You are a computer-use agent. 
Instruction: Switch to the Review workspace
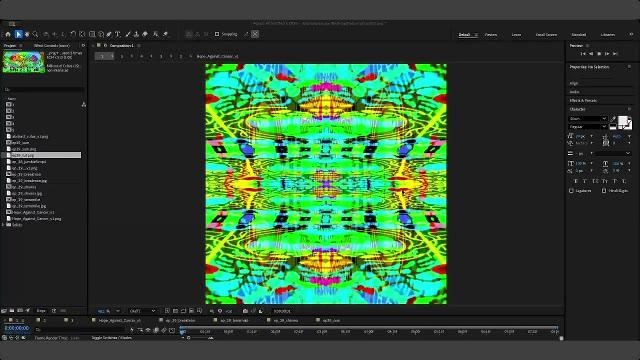pyautogui.click(x=491, y=35)
